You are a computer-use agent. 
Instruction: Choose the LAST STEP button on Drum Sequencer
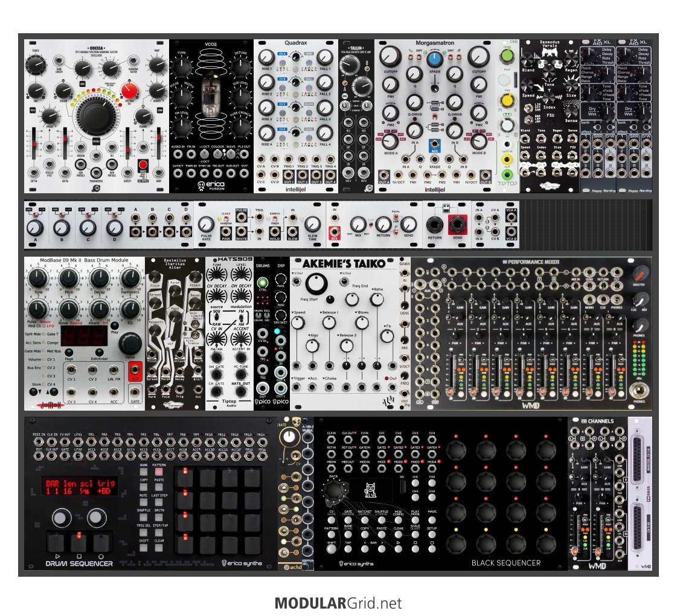tap(159, 502)
